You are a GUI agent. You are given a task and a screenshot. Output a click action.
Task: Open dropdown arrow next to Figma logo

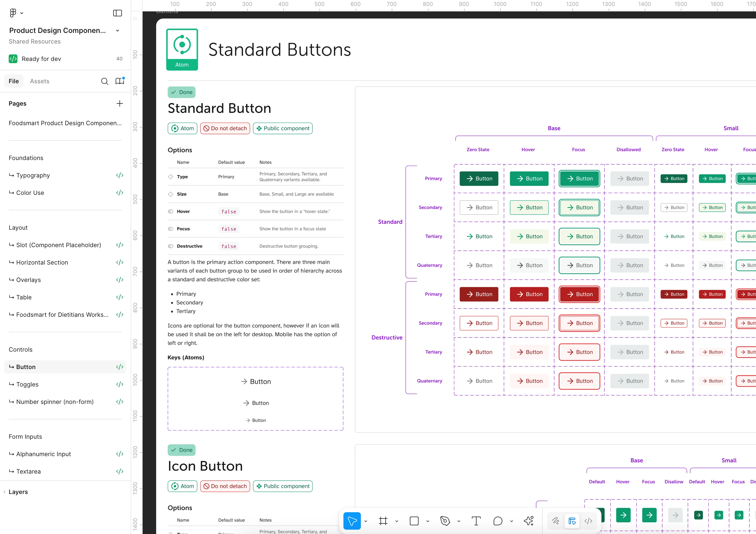tap(22, 13)
